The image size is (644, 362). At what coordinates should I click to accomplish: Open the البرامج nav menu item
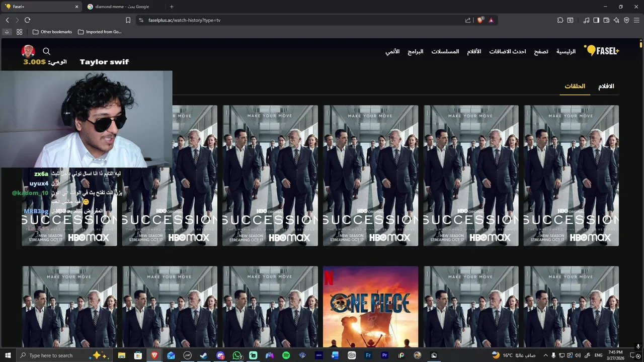click(x=416, y=51)
